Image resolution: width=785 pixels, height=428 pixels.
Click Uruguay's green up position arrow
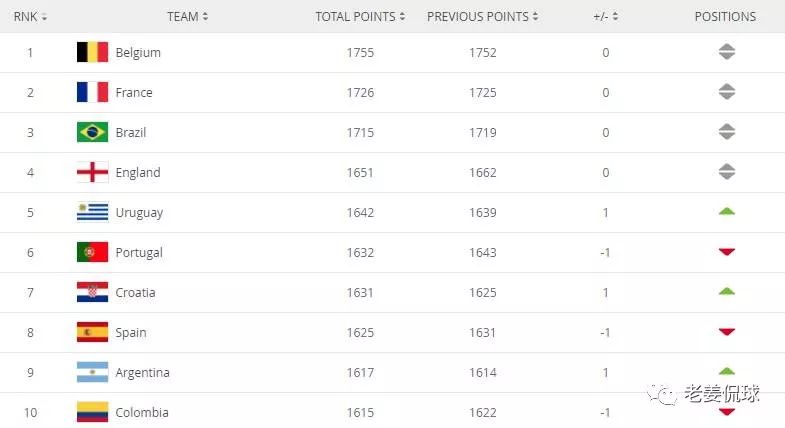(726, 212)
